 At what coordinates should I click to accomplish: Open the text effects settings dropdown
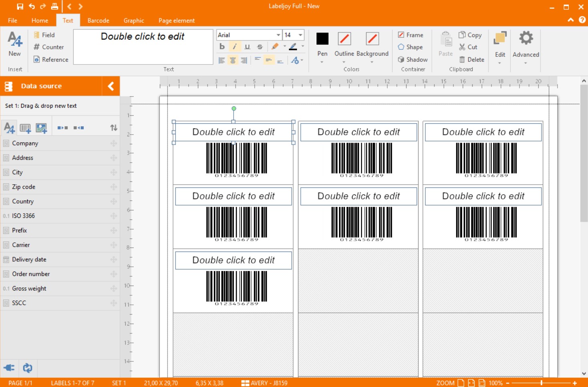pos(297,60)
